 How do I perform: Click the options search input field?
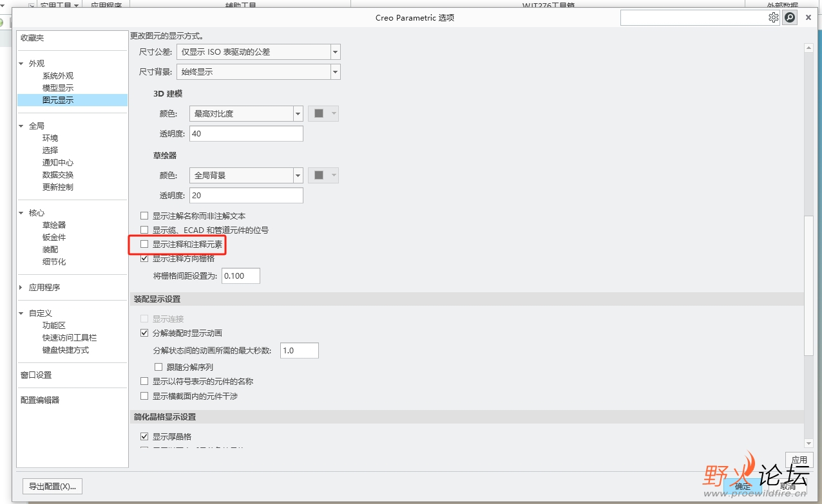pos(693,17)
